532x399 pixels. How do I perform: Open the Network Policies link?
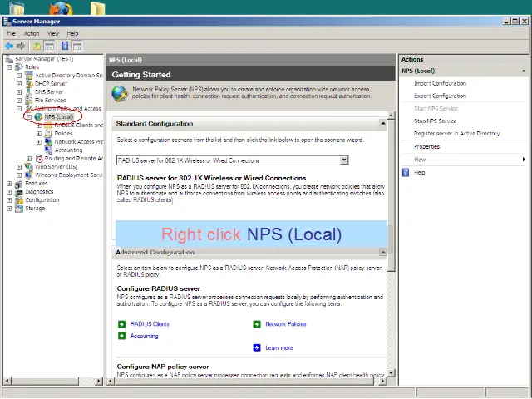click(x=286, y=324)
